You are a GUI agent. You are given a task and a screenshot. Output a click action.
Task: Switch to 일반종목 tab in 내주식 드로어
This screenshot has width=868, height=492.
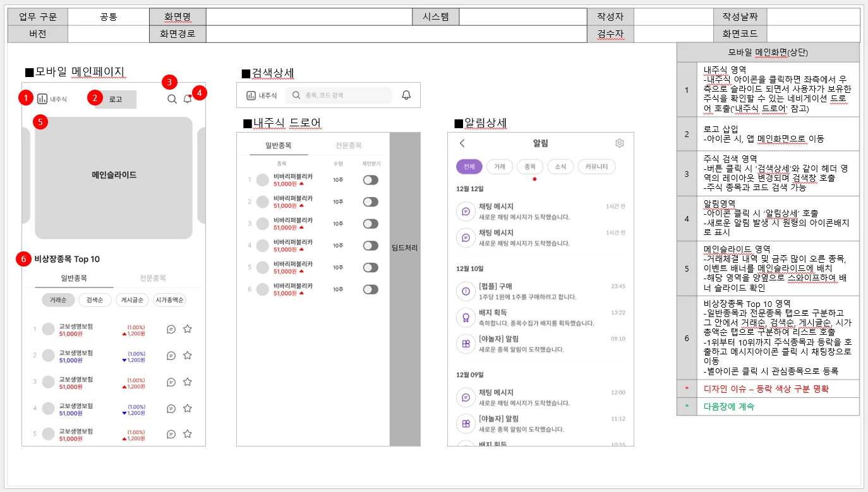point(278,145)
